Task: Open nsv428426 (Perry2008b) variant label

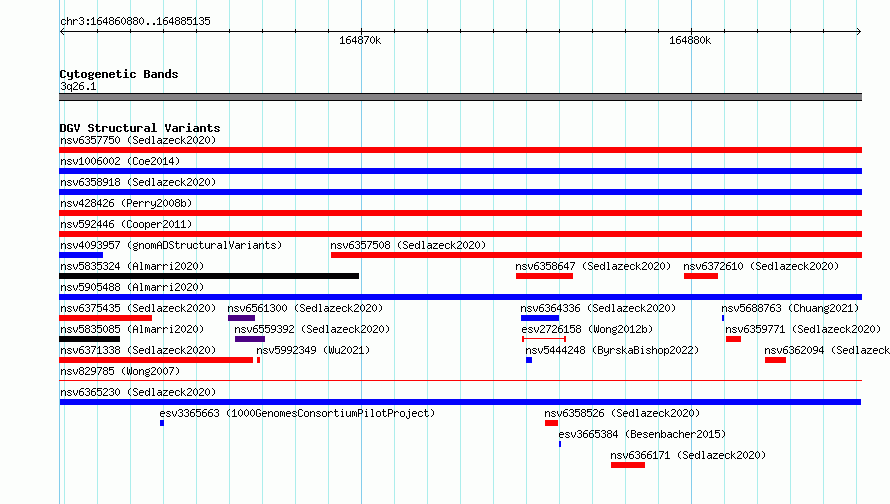Action: point(126,203)
